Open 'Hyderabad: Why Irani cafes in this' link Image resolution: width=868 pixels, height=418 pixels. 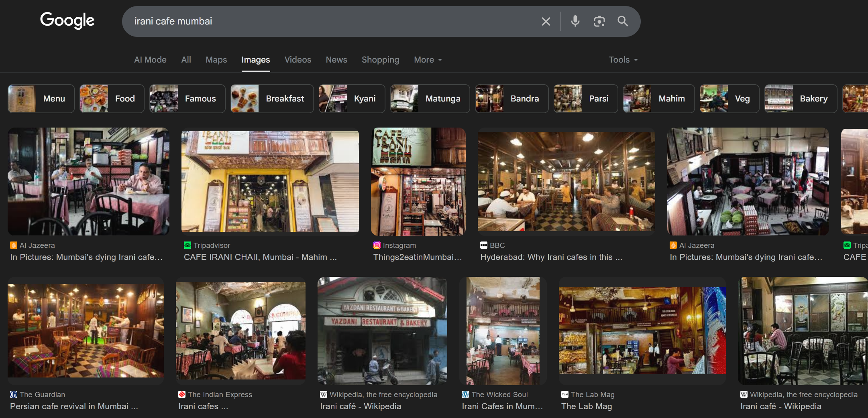point(551,257)
